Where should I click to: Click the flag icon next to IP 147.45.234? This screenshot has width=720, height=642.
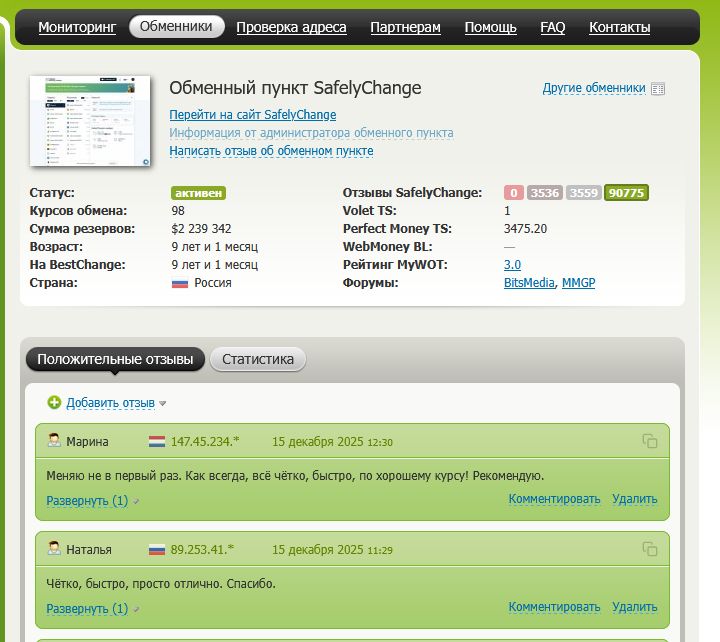coord(157,441)
